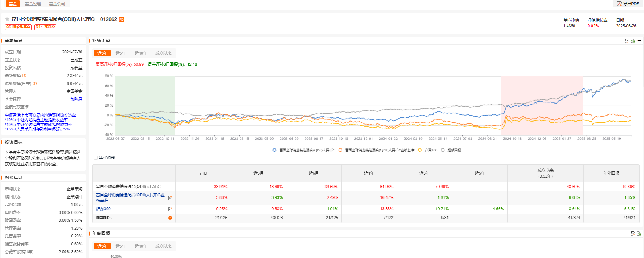Open the 沪深300 link in returns table
644x258 pixels.
coord(103,209)
